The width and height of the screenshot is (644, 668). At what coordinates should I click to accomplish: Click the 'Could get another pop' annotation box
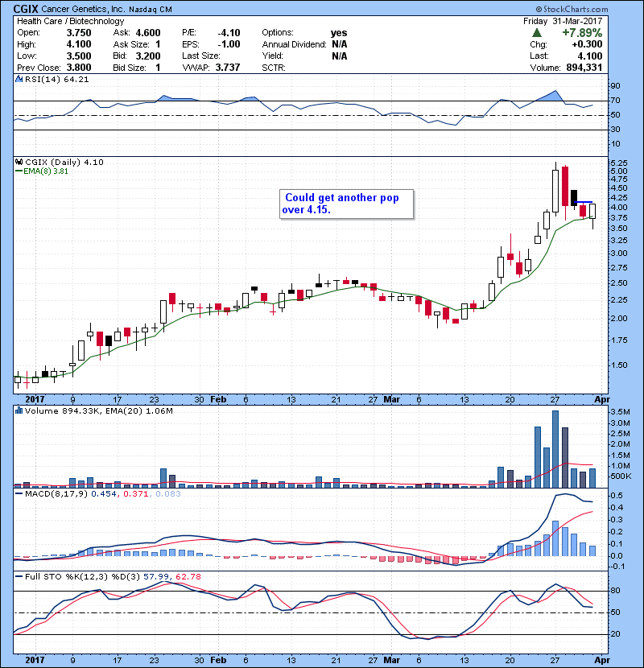[x=346, y=204]
